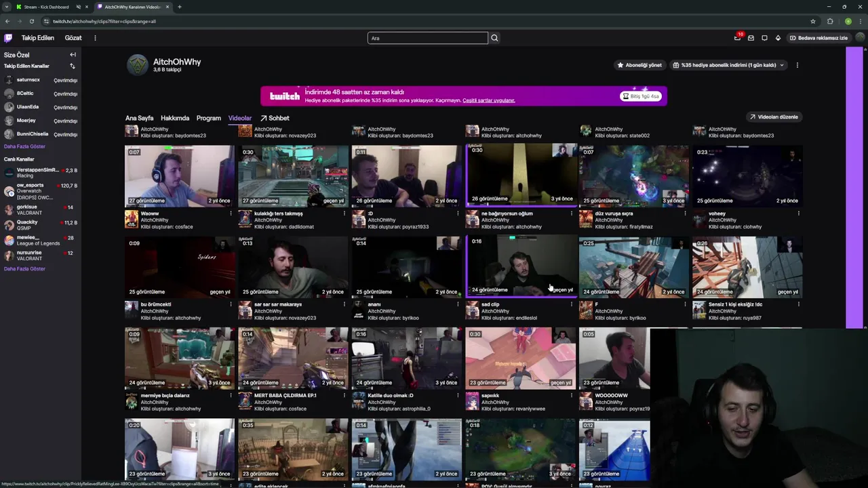Screen dimensions: 868x488
Task: Open the gorkisue VALORANT live channel
Action: (x=41, y=209)
